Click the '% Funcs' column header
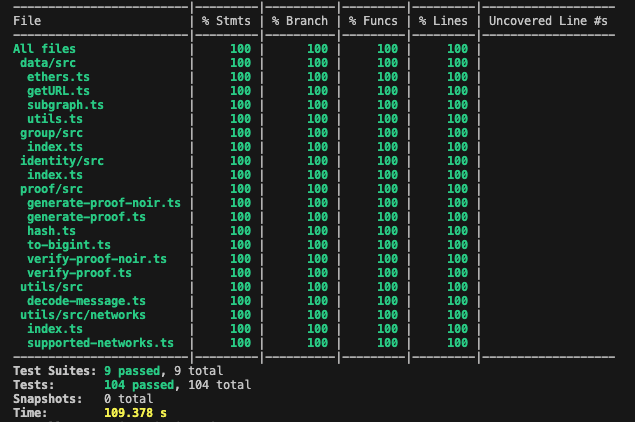This screenshot has height=422, width=635. tap(373, 21)
